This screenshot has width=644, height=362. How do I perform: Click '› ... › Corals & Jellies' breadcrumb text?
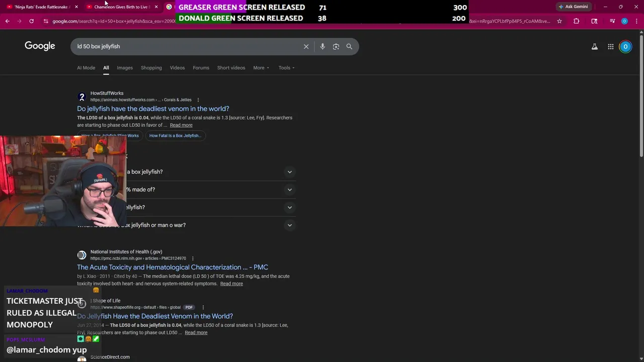click(x=174, y=100)
